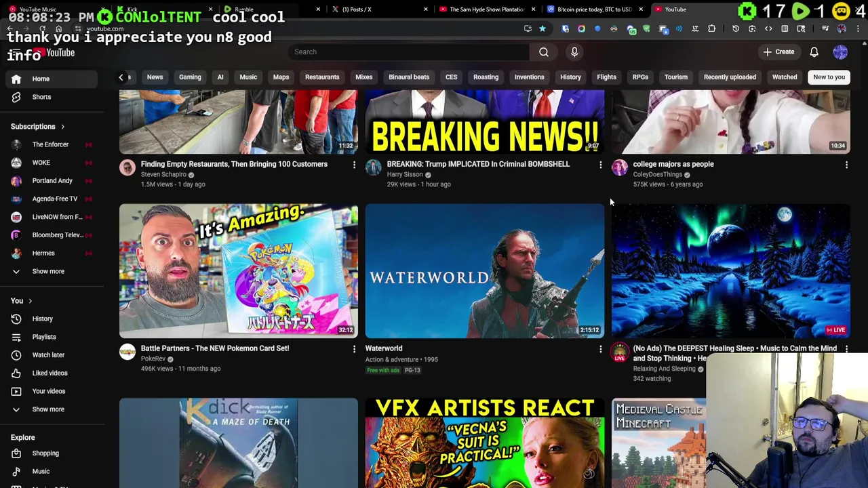Play the Waterworld movie thumbnail
868x488 pixels.
point(485,271)
